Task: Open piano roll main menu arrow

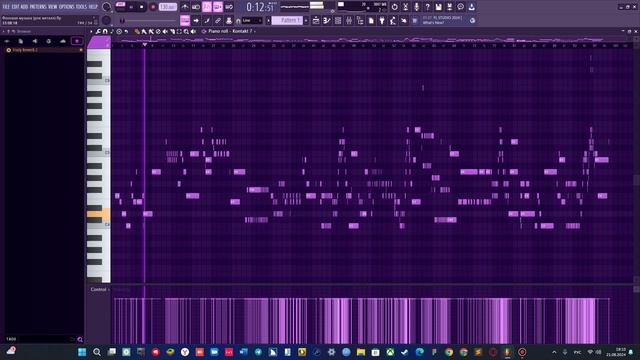Action: pos(91,31)
